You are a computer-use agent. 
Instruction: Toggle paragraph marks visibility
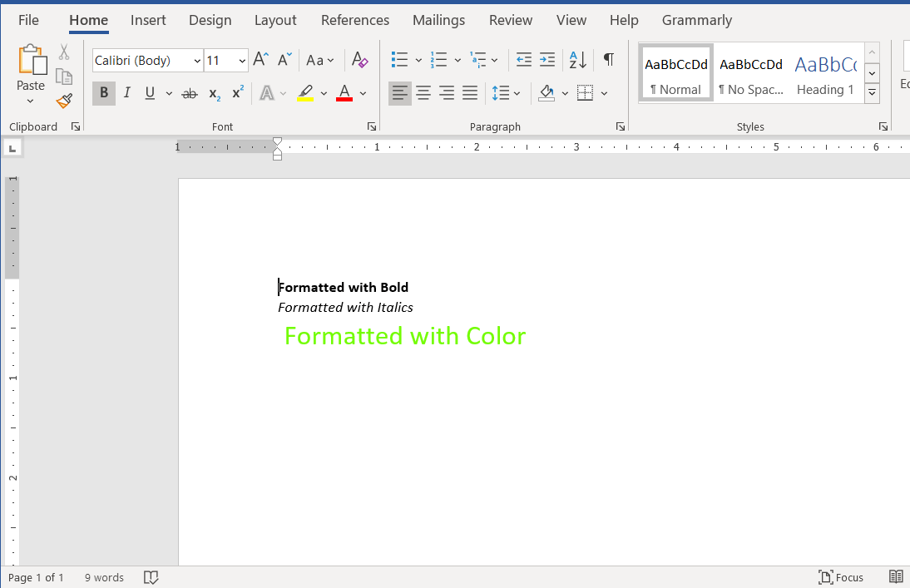[608, 60]
